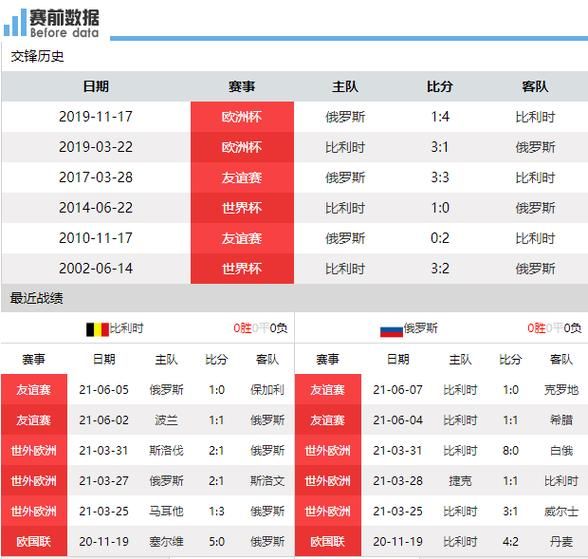Click the Russia flag icon
This screenshot has width=588, height=559.
(391, 331)
